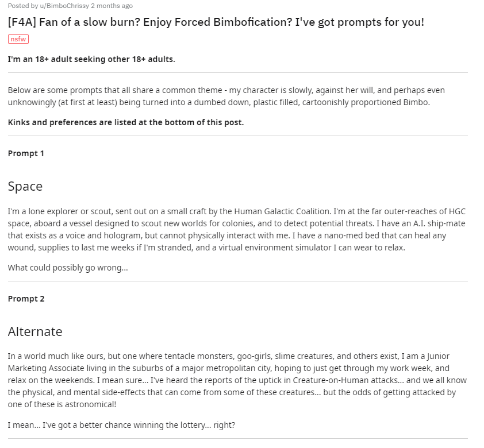Click the divider line above "Prompt 2"

coord(237,281)
